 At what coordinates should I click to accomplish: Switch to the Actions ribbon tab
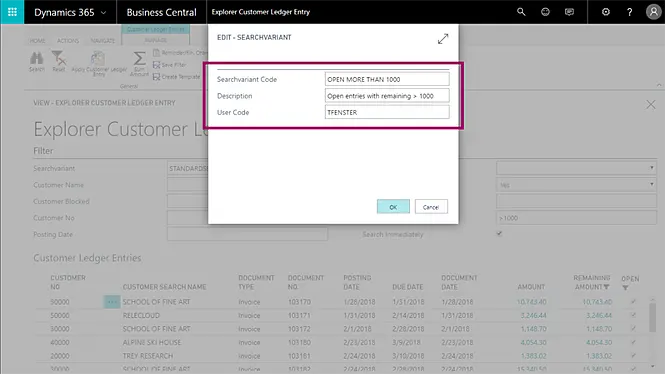(68, 41)
